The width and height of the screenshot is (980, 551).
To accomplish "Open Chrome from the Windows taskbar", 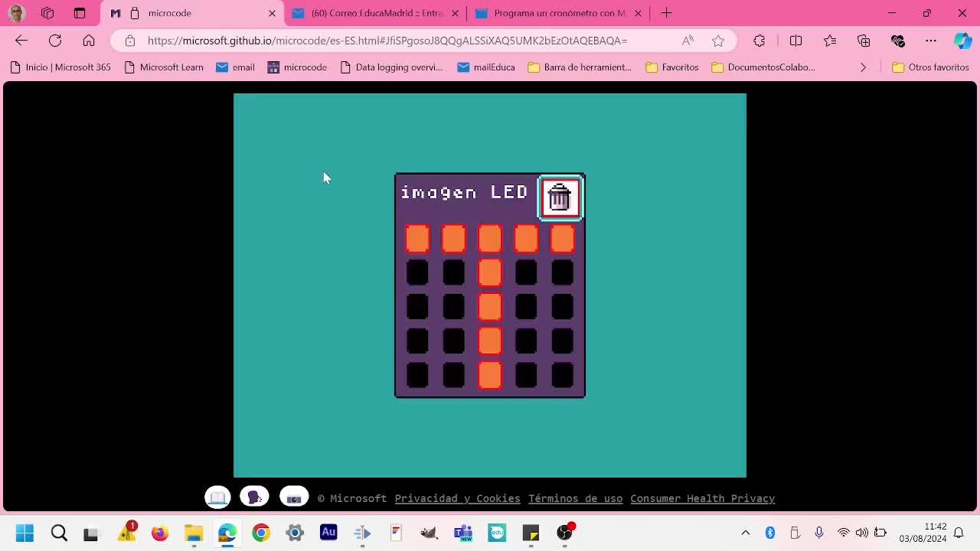I will pyautogui.click(x=261, y=533).
